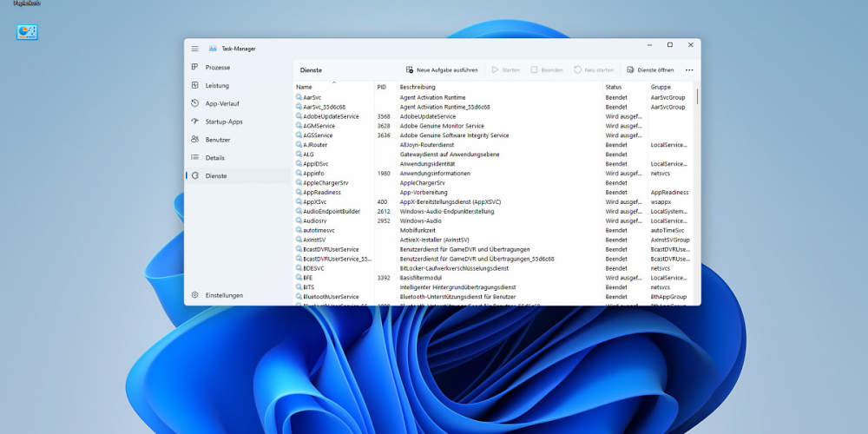868x434 pixels.
Task: Click the Prozesse grid icon
Action: tap(194, 67)
